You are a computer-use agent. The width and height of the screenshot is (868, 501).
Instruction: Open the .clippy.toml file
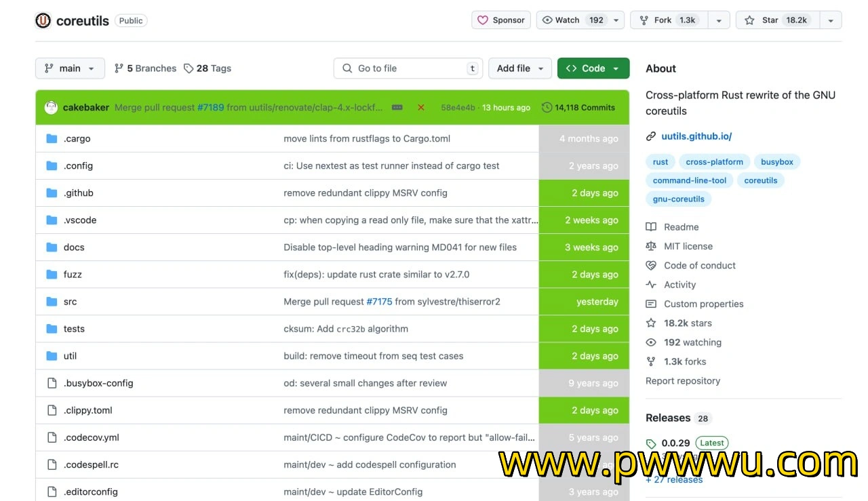pos(88,410)
